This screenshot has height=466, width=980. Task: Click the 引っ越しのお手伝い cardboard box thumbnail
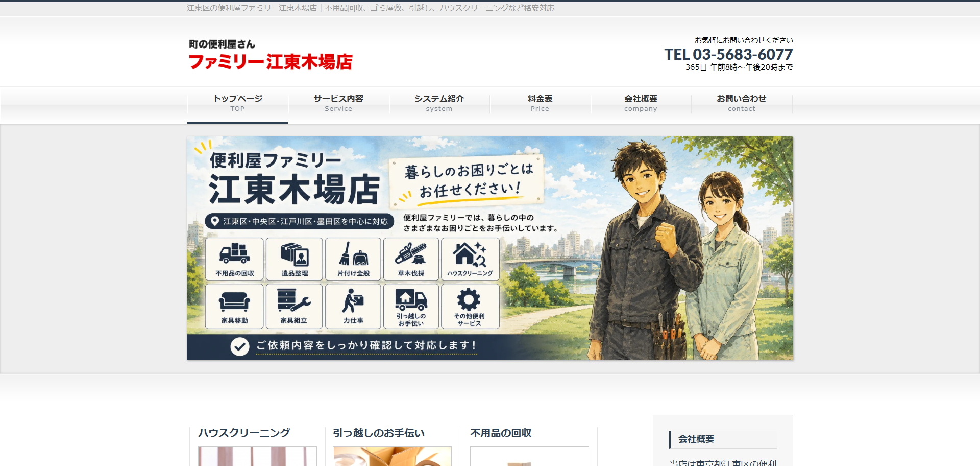click(x=392, y=456)
